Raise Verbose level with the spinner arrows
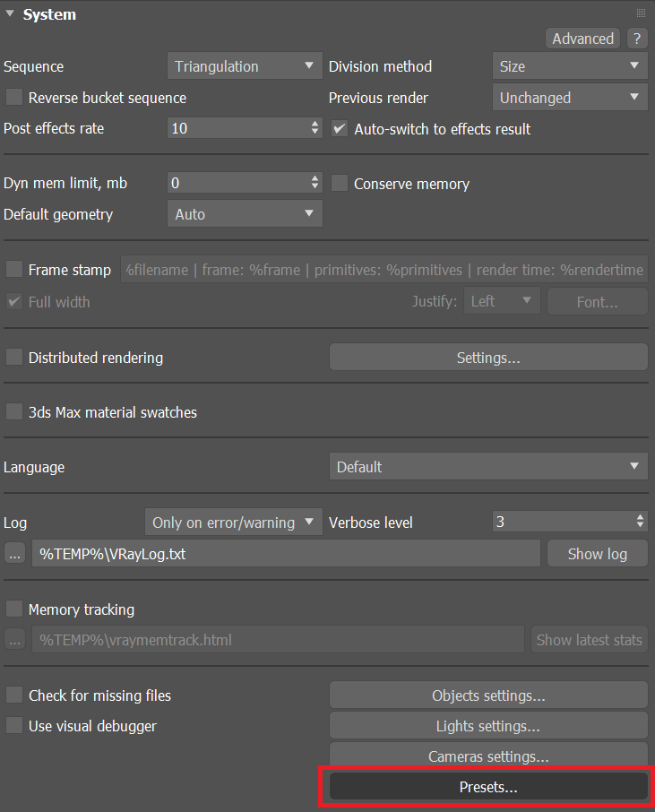This screenshot has width=655, height=812. [642, 517]
